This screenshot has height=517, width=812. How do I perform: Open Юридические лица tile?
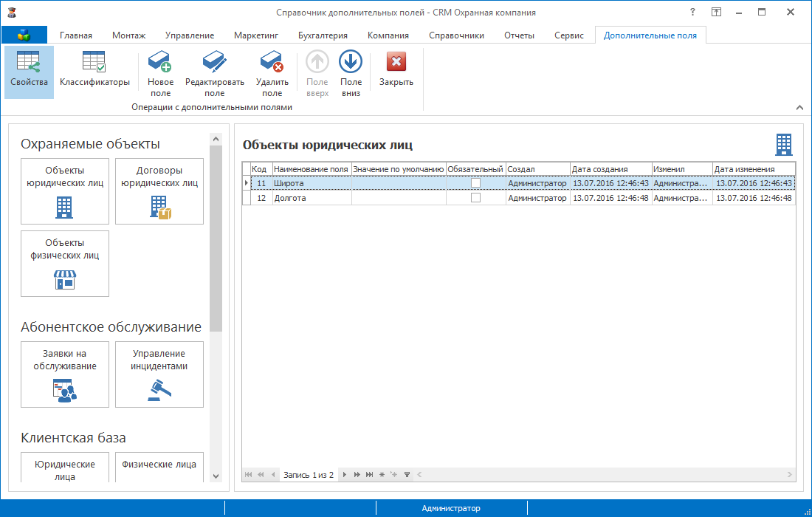pyautogui.click(x=65, y=468)
